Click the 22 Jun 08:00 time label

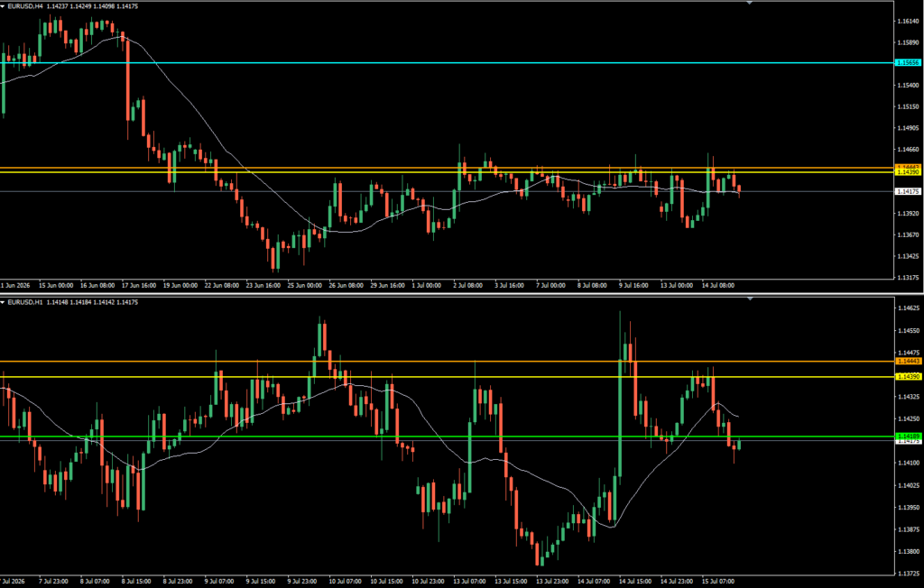[x=222, y=285]
